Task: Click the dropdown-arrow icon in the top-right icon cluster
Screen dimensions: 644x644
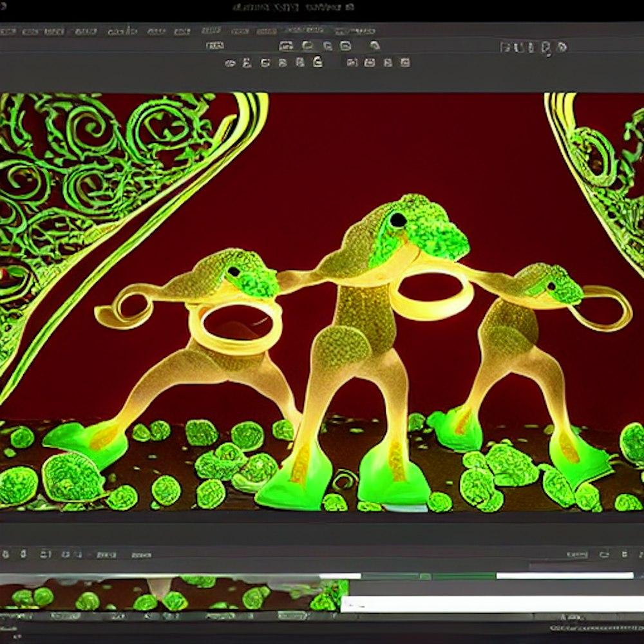Action: [547, 48]
